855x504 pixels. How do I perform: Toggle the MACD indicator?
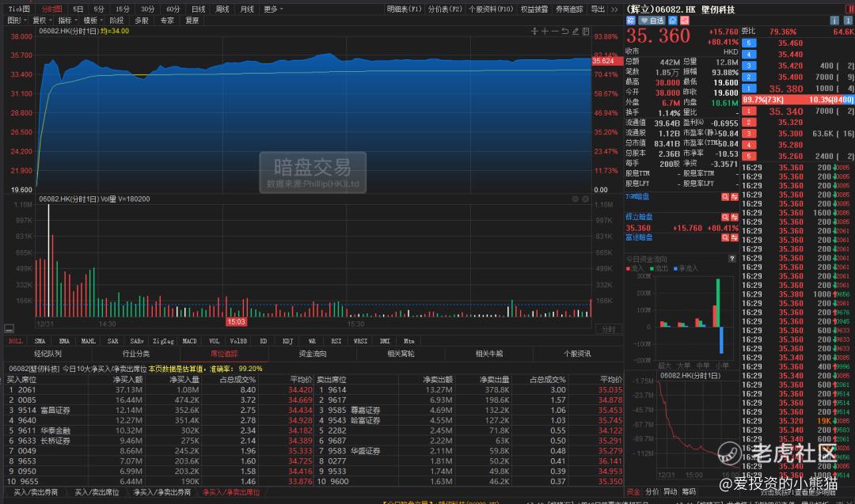pyautogui.click(x=189, y=341)
